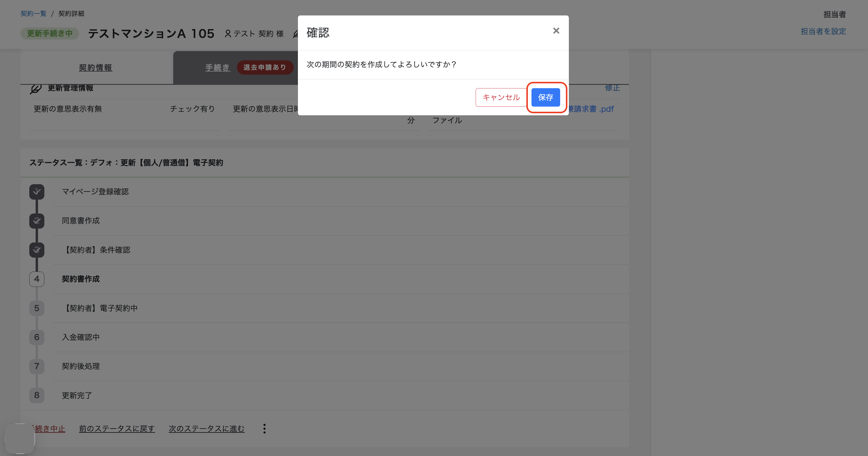Click step number 4 icon for 契約書作成
Screen dimensions: 868x456
pyautogui.click(x=37, y=279)
